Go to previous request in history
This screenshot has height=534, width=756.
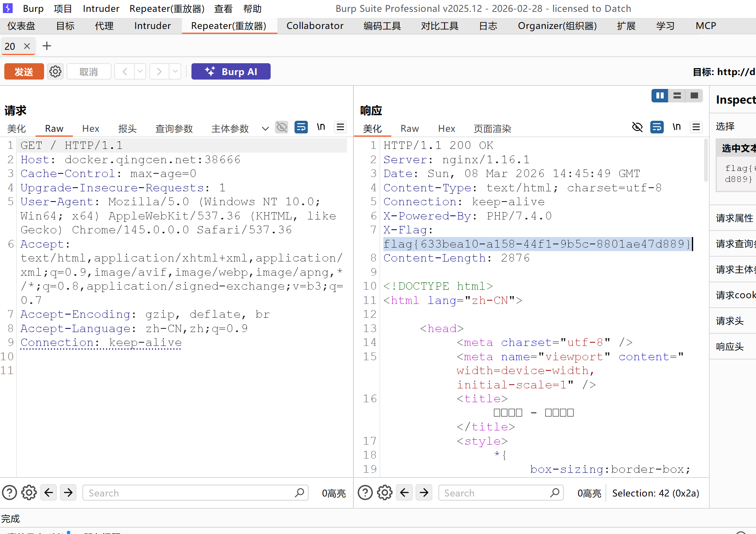tap(125, 72)
